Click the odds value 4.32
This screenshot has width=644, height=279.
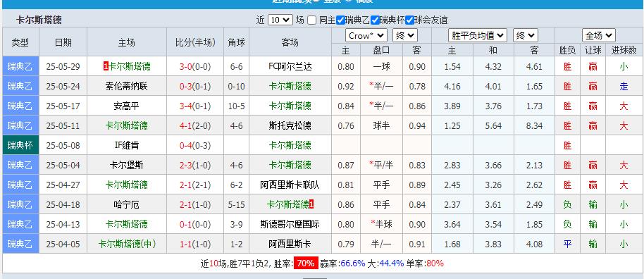[493, 66]
